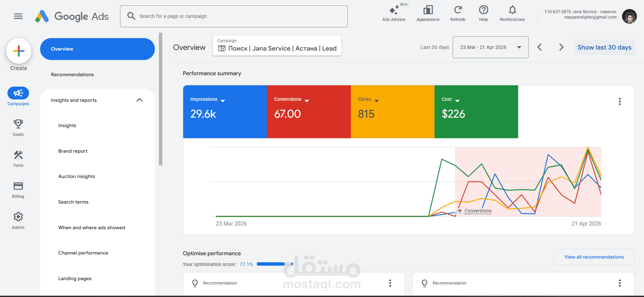The image size is (644, 297).
Task: Change the Cost metric dropdown
Action: coord(457,100)
